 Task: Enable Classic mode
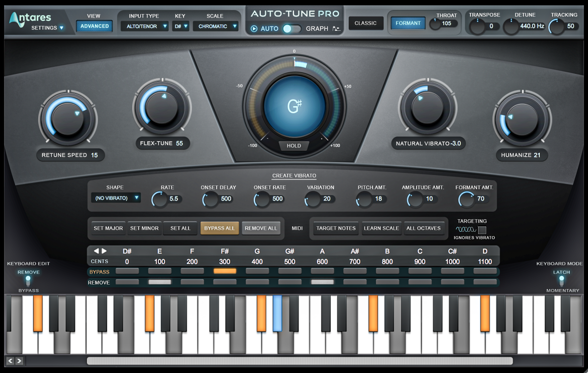pyautogui.click(x=366, y=23)
